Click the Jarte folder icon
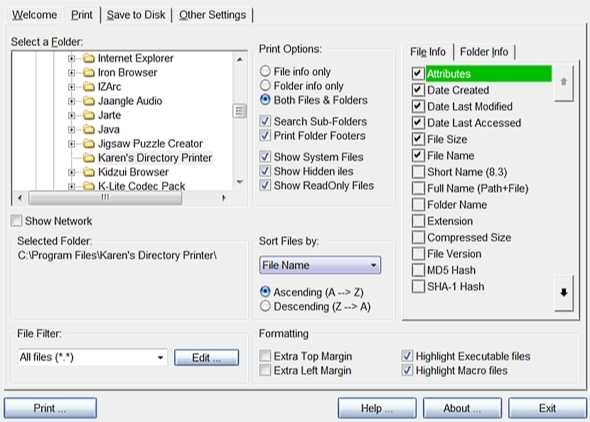This screenshot has height=422, width=590. pyautogui.click(x=88, y=115)
